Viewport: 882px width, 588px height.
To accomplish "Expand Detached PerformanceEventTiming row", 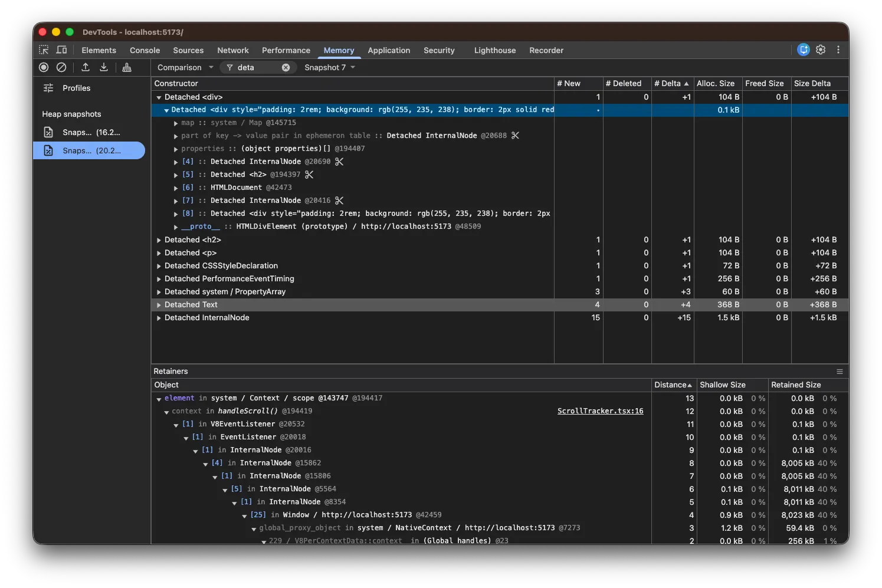I will [x=159, y=279].
